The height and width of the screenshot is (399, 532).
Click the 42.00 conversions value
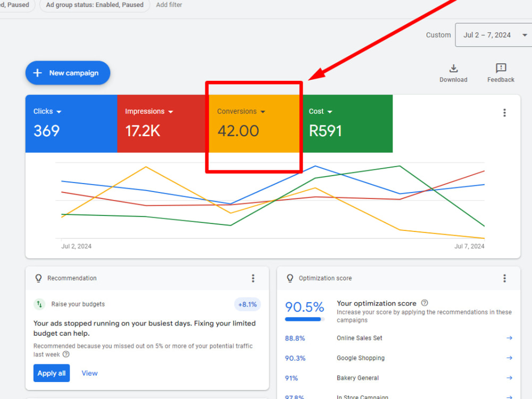tap(238, 131)
